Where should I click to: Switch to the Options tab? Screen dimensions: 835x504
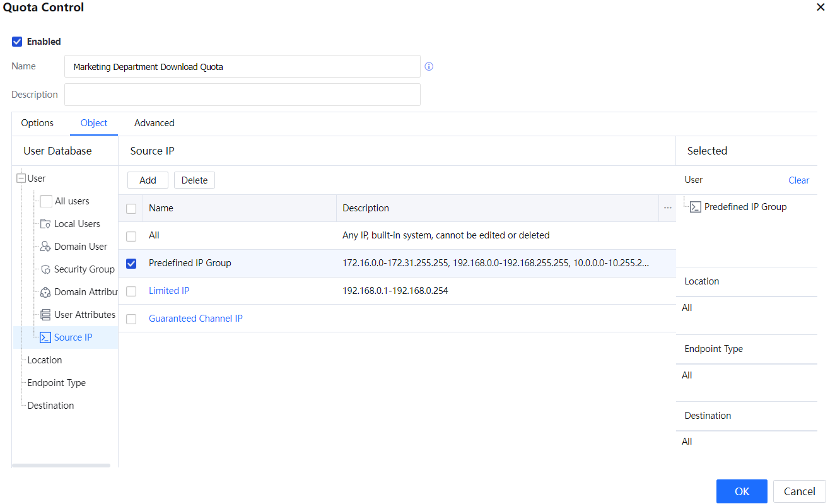click(x=37, y=123)
